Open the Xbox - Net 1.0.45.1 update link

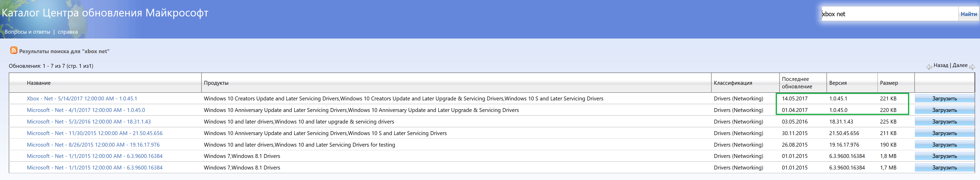(82, 98)
